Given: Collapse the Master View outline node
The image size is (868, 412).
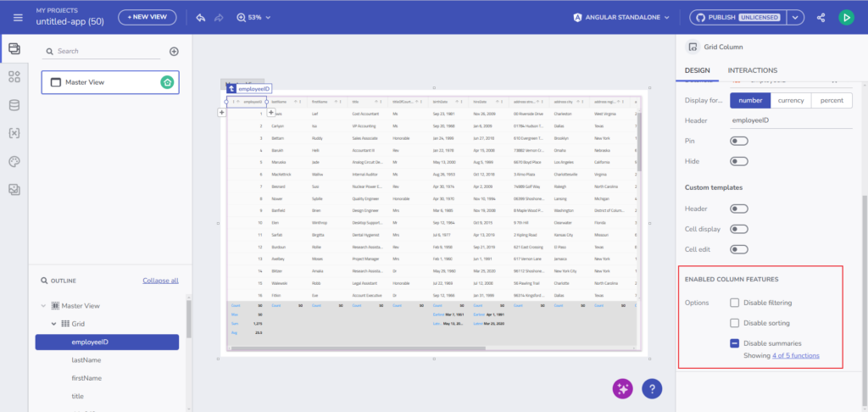Looking at the screenshot, I should click(43, 306).
